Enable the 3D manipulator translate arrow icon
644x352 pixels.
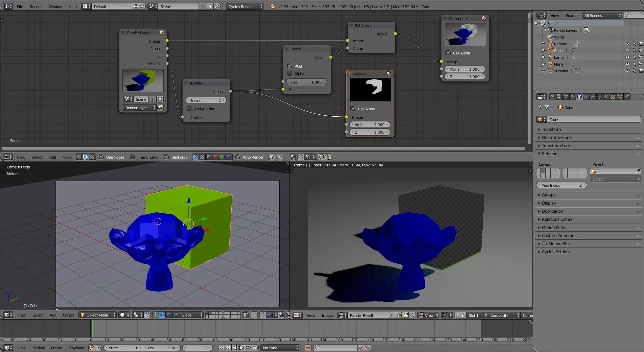(x=162, y=315)
